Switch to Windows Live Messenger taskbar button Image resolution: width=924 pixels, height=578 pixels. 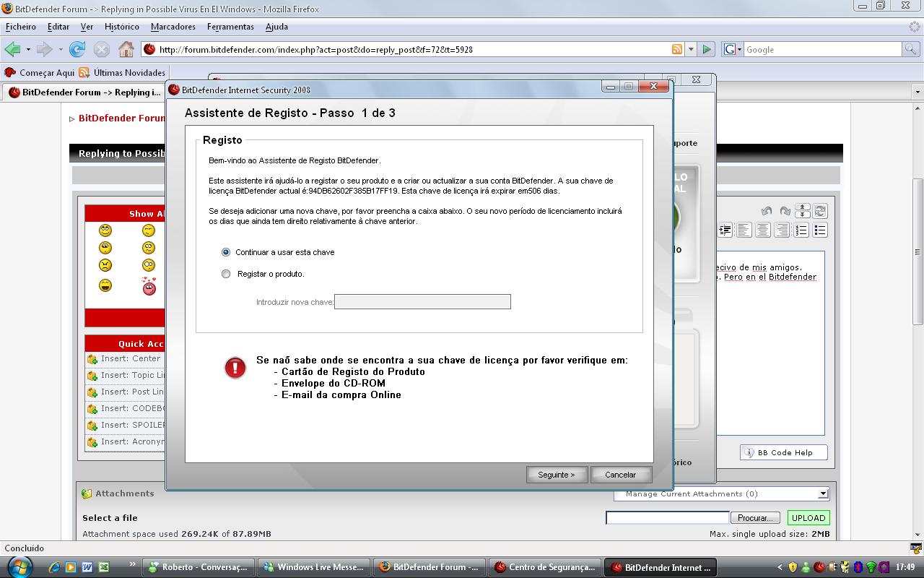tap(314, 567)
